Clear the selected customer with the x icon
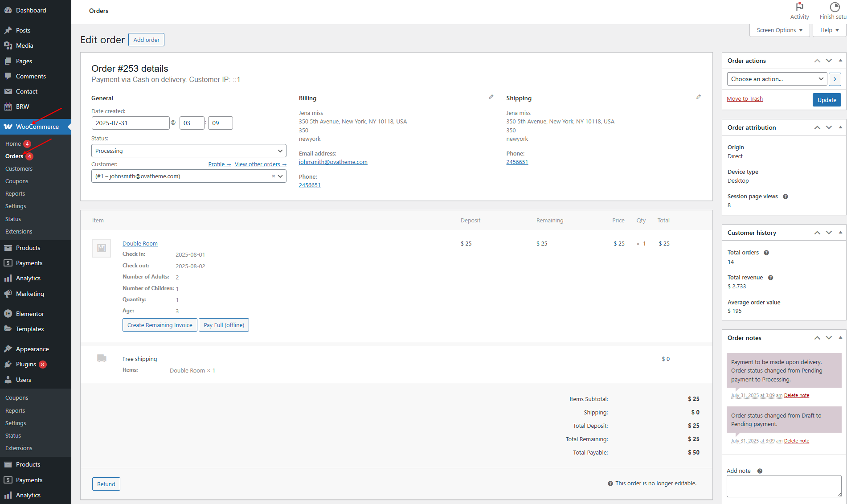Screen dimensions: 847x504 273,176
